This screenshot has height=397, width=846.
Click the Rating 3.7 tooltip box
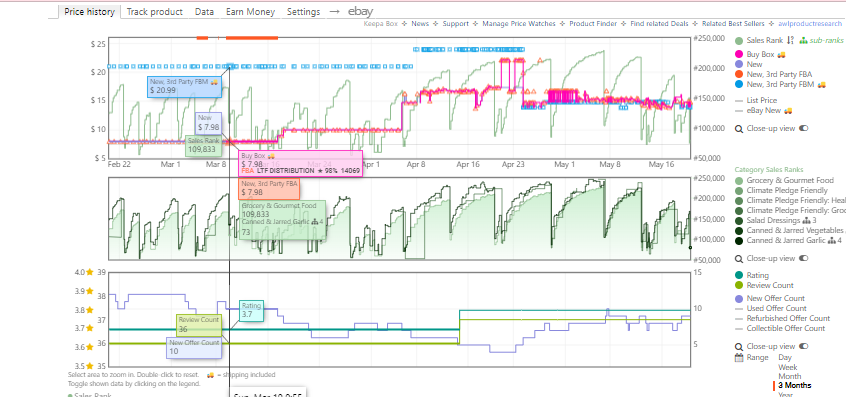[251, 311]
